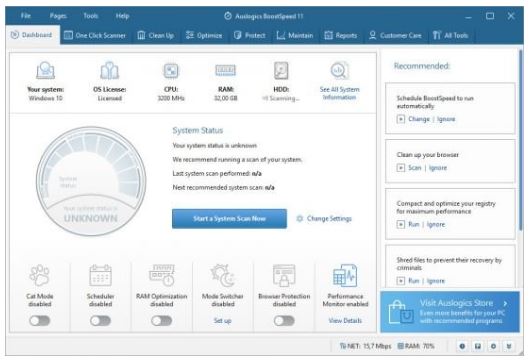Open the Clean Up tab
This screenshot has width=530, height=363.
coord(156,35)
